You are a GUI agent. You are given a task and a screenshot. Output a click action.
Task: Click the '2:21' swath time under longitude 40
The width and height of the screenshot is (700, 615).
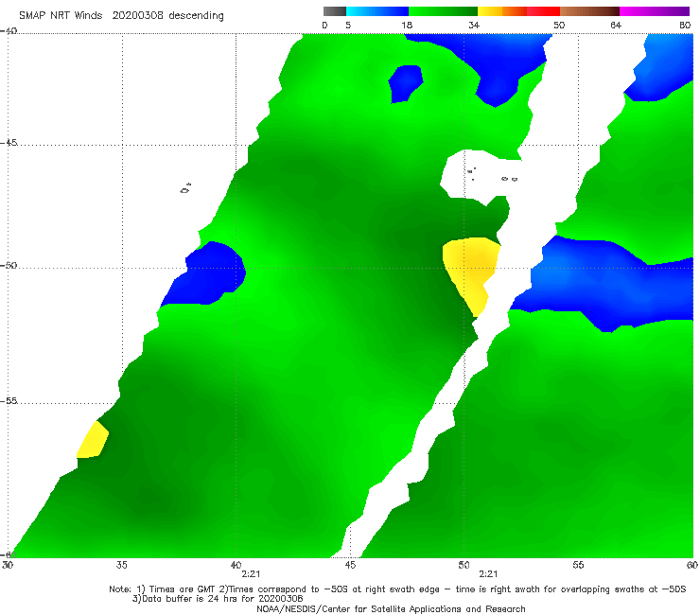coord(251,574)
